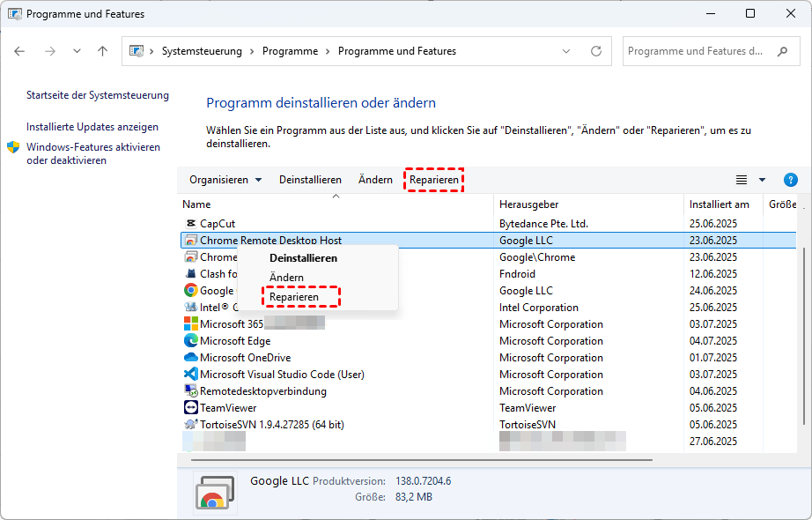Click the Microsoft OneDrive cloud icon

click(x=190, y=358)
